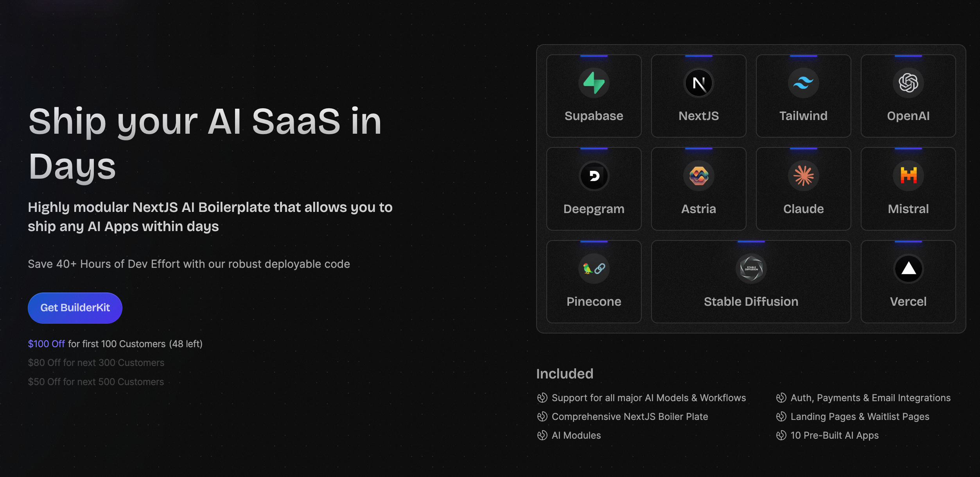
Task: Click the NextJS N logo
Action: (x=698, y=83)
